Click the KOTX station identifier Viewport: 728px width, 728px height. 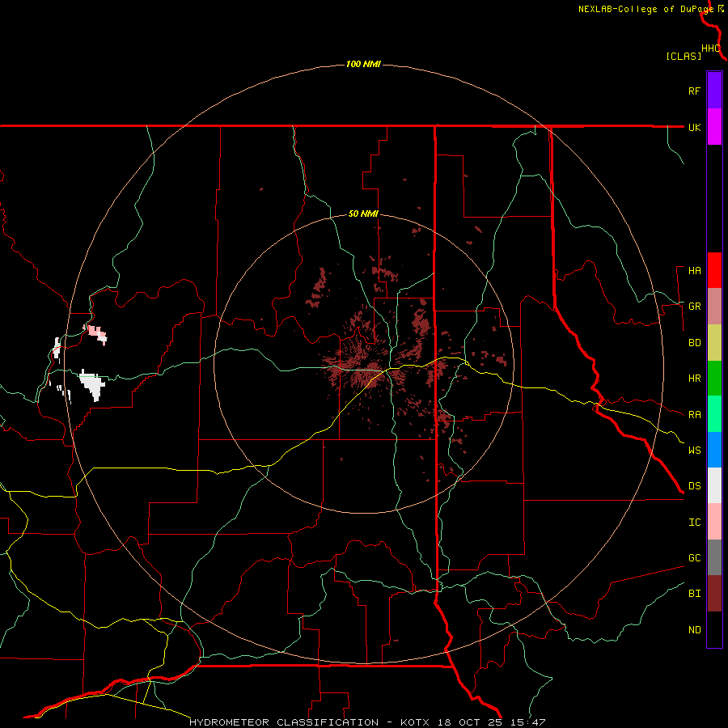pos(414,722)
